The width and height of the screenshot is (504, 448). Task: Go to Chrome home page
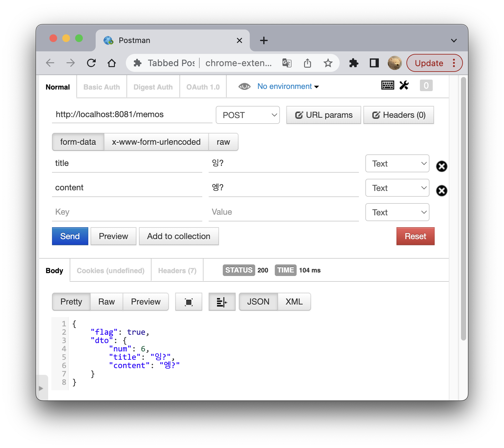tap(112, 63)
